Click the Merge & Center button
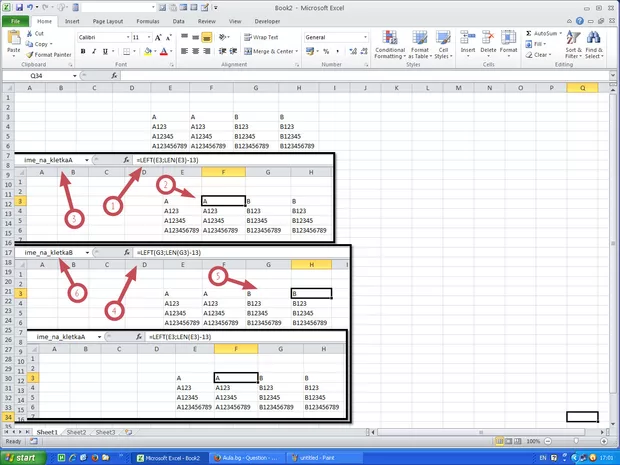This screenshot has height=465, width=620. (270, 51)
